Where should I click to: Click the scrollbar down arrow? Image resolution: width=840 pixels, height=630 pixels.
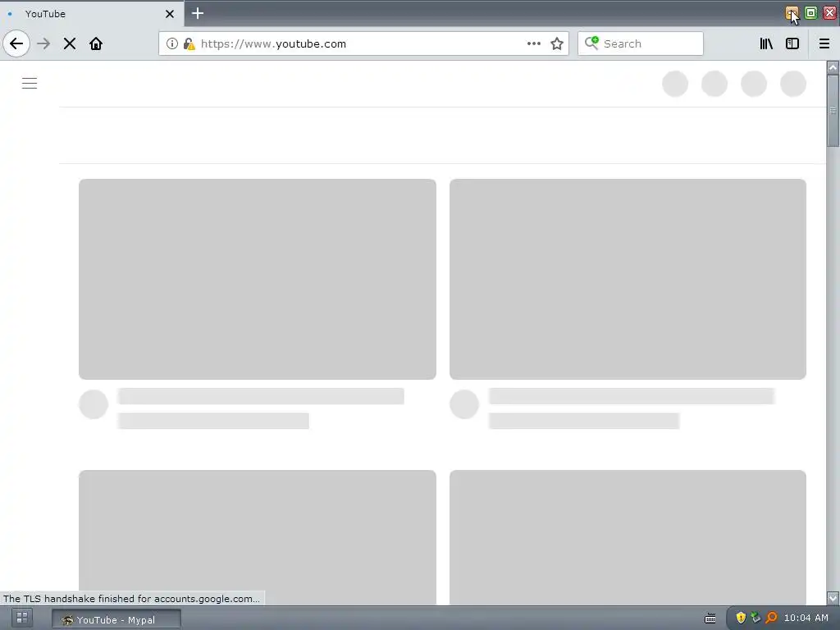pos(833,598)
